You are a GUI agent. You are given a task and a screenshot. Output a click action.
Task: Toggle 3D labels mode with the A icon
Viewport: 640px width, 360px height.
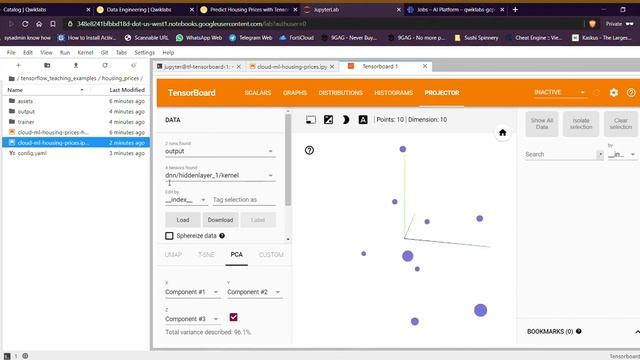tap(363, 120)
